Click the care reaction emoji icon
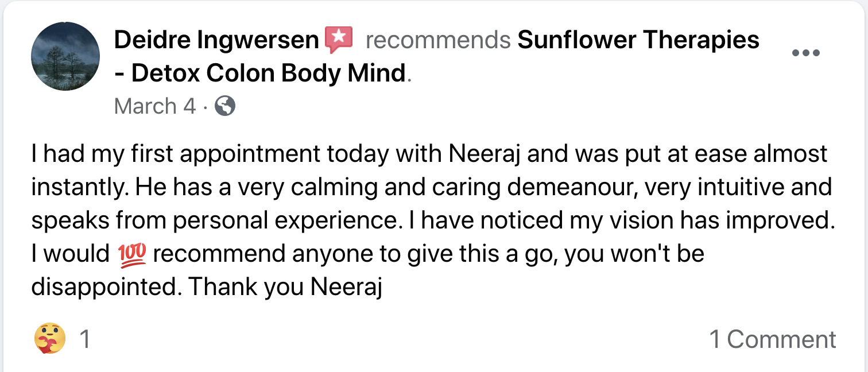This screenshot has height=372, width=868. 49,339
